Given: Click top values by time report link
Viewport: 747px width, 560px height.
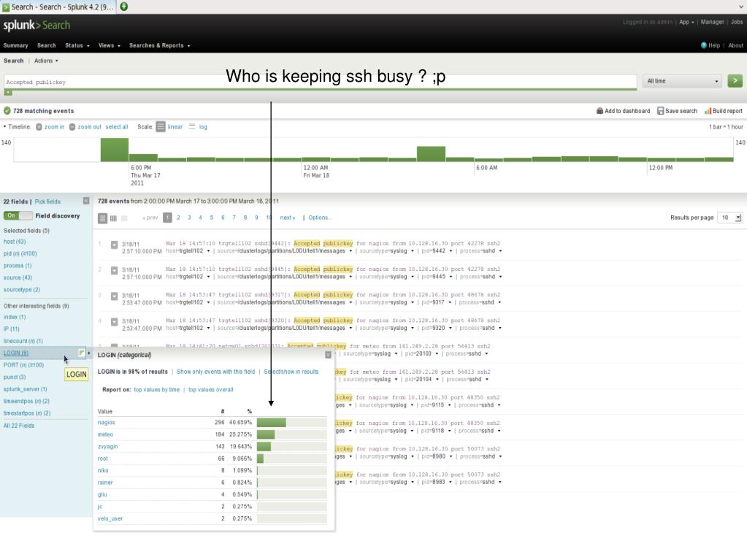Looking at the screenshot, I should point(157,390).
